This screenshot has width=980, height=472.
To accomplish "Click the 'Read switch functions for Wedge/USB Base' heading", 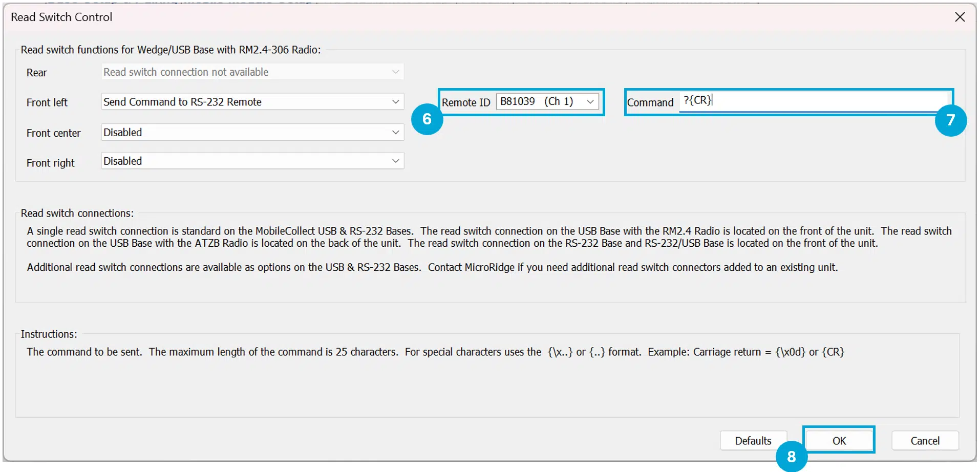I will pos(171,50).
